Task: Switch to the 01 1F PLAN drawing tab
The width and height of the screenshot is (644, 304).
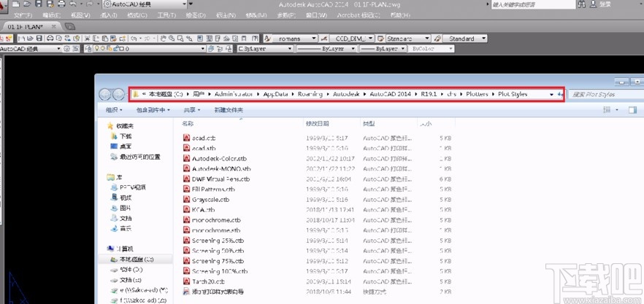Action: 26,27
